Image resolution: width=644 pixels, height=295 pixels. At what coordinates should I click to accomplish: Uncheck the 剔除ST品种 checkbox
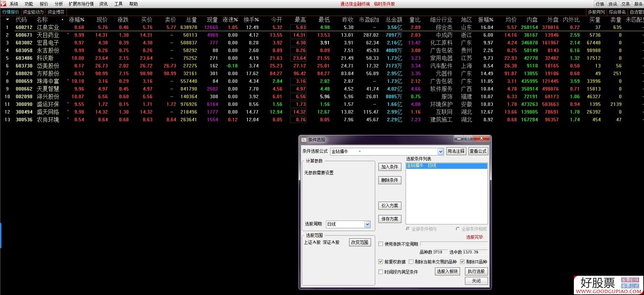pyautogui.click(x=462, y=262)
